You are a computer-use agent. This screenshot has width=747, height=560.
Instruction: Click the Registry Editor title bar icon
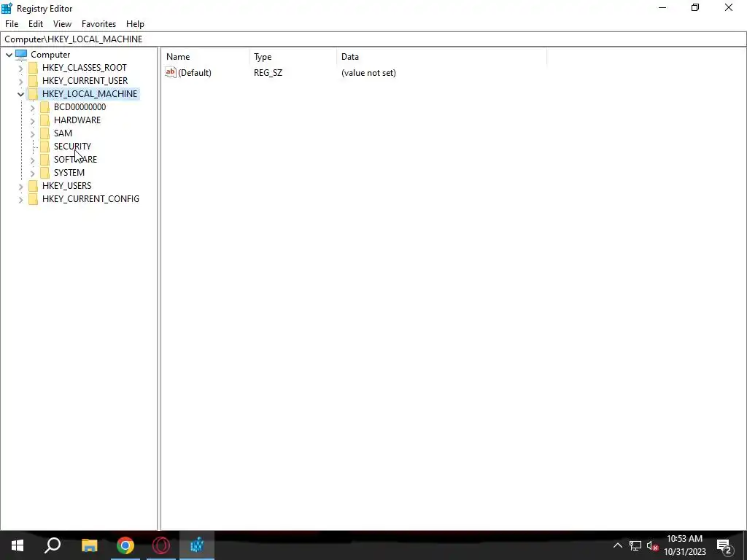coord(7,8)
